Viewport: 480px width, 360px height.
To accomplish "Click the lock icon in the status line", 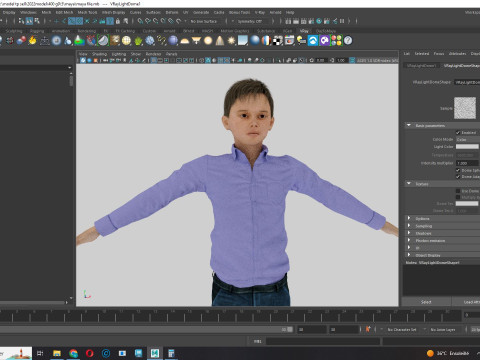I will (118, 21).
